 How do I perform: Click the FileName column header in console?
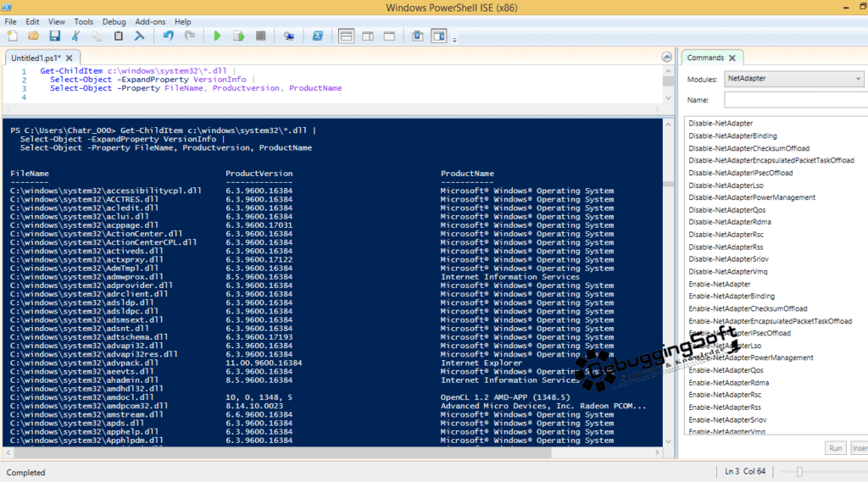(30, 174)
